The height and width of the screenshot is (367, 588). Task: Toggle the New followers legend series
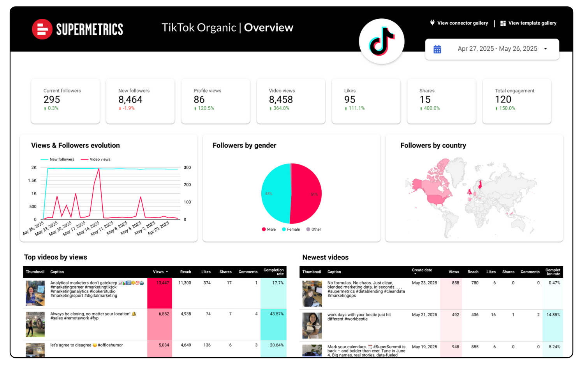pyautogui.click(x=58, y=159)
